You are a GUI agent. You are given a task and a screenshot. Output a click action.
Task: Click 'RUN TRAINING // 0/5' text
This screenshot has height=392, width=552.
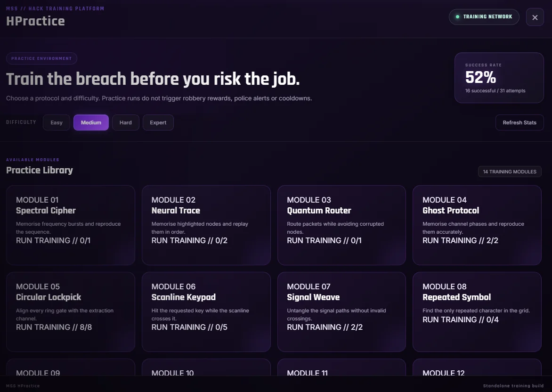click(189, 327)
